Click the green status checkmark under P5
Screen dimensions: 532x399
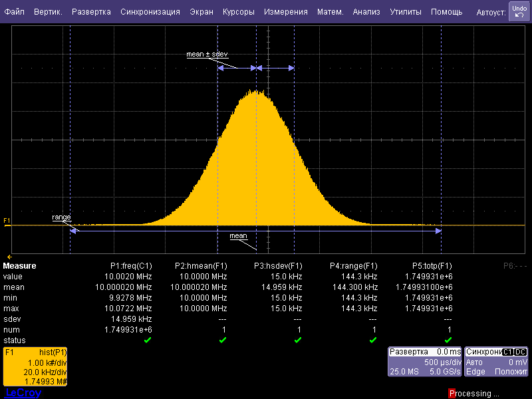[x=448, y=340]
